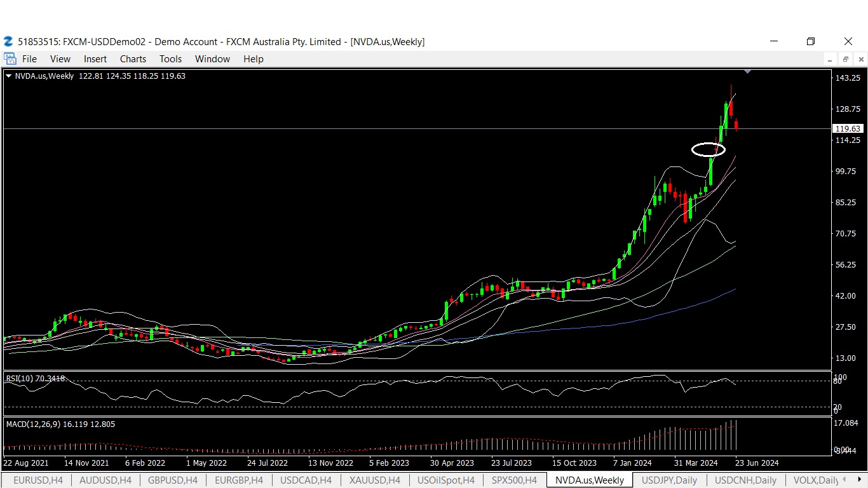This screenshot has width=868, height=488.
Task: Open the View menu
Action: point(60,59)
